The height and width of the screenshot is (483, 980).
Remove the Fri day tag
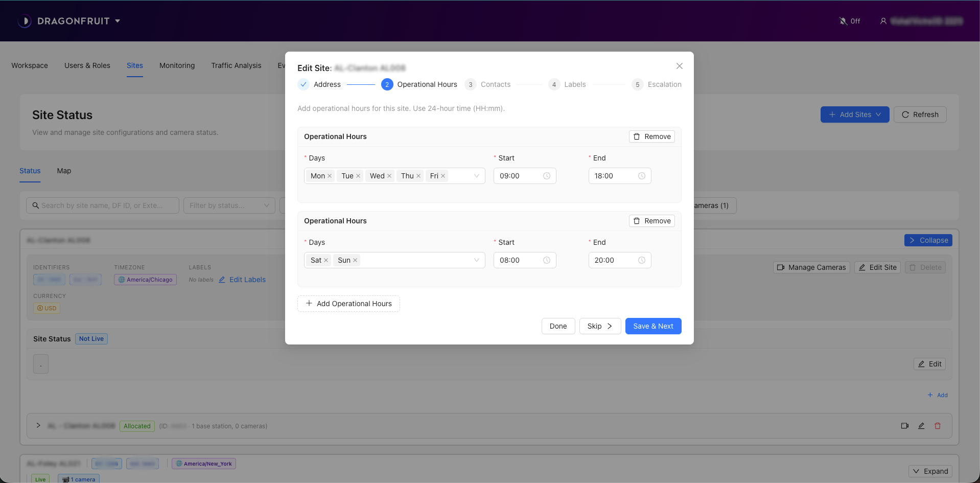point(443,176)
